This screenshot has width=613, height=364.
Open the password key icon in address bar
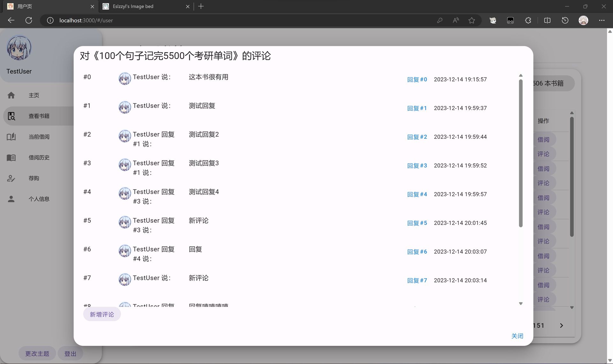click(x=440, y=20)
